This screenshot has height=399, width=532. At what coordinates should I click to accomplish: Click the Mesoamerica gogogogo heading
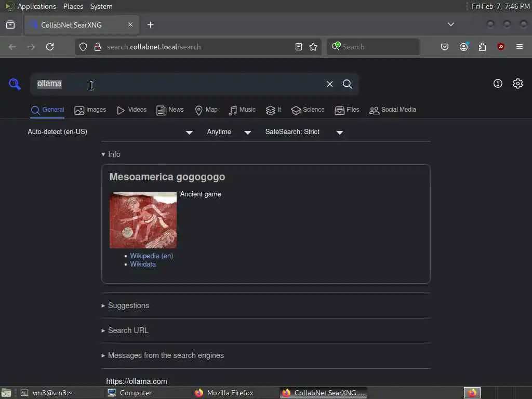tap(167, 177)
